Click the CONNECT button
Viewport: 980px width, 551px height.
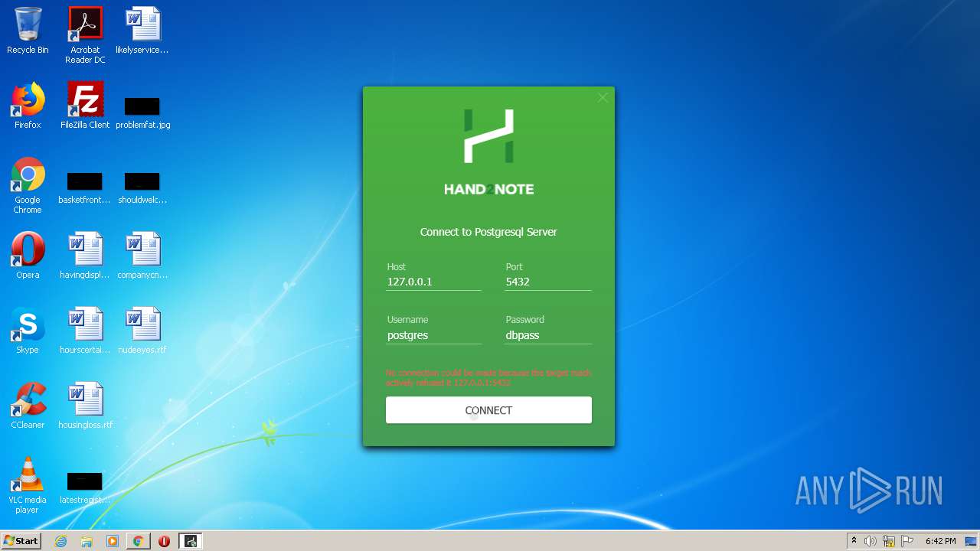pos(488,410)
